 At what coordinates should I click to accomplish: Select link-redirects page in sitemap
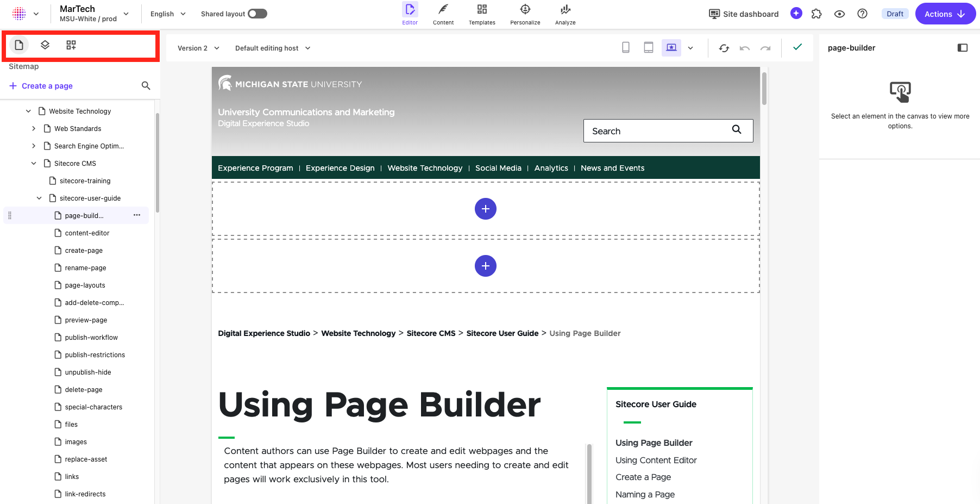[x=85, y=494]
